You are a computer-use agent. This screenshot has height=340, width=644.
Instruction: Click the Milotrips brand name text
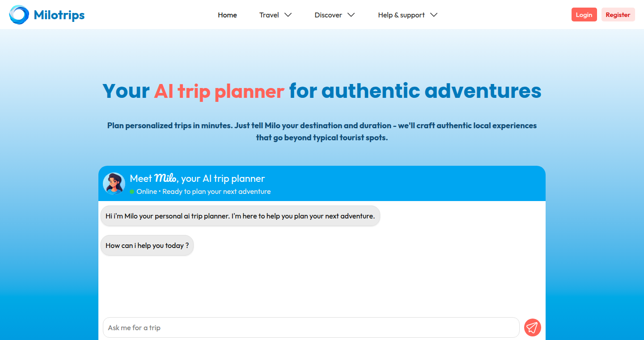pos(59,15)
